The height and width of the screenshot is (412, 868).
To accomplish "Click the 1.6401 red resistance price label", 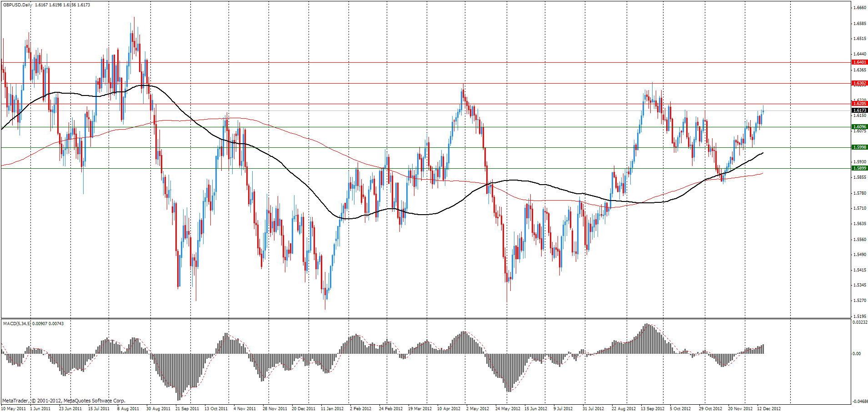I will 859,62.
